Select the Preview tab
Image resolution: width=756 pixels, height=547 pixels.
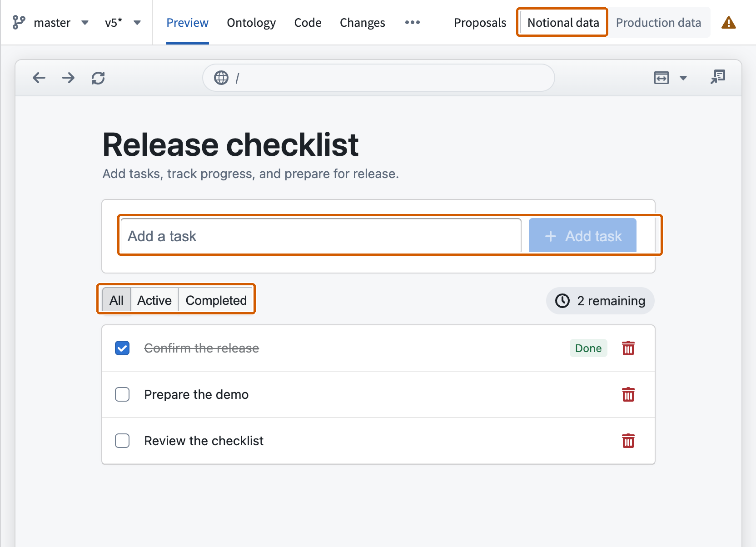(x=187, y=22)
